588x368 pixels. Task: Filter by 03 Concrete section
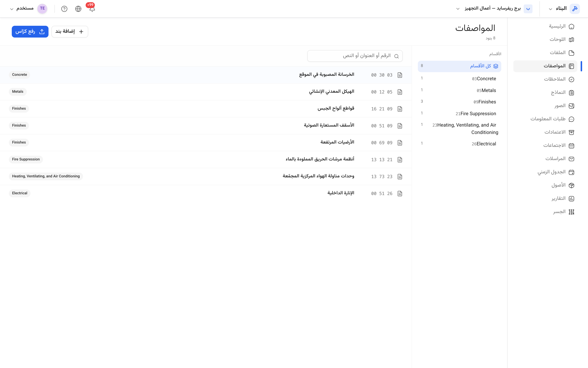pyautogui.click(x=459, y=79)
